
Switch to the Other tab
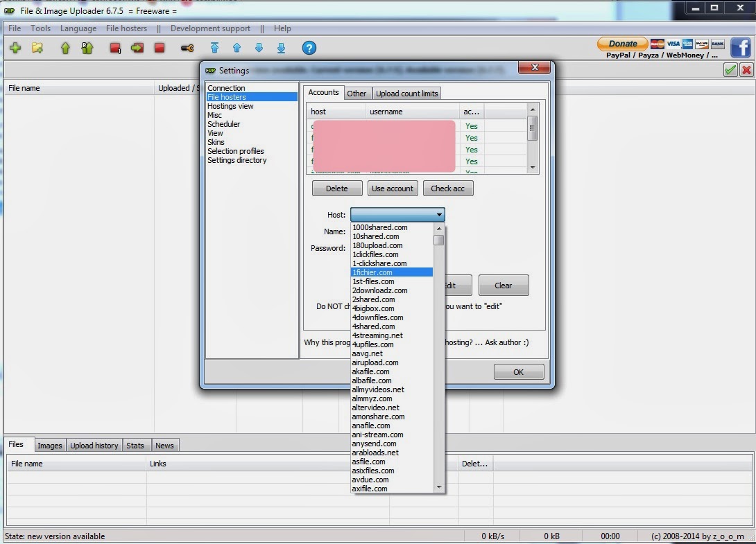356,94
